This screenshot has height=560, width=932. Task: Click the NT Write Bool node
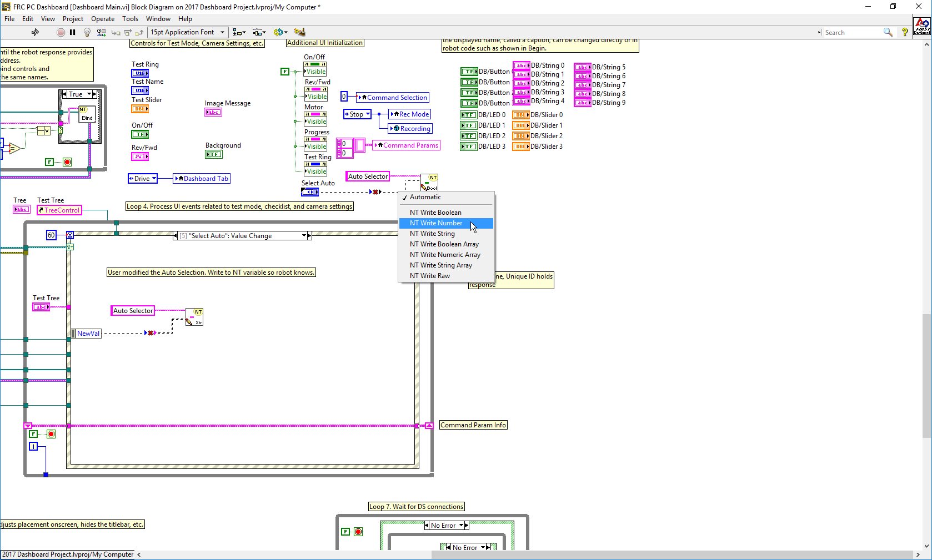point(429,182)
